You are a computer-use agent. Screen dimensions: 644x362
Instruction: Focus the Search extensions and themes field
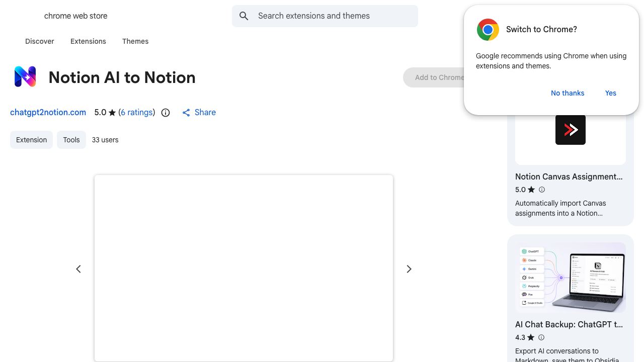[325, 16]
